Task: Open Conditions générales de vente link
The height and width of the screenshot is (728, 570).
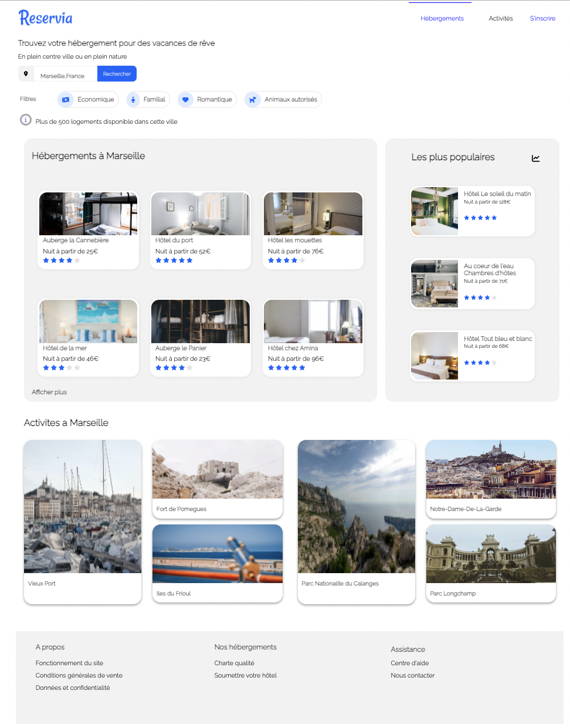Action: (79, 675)
